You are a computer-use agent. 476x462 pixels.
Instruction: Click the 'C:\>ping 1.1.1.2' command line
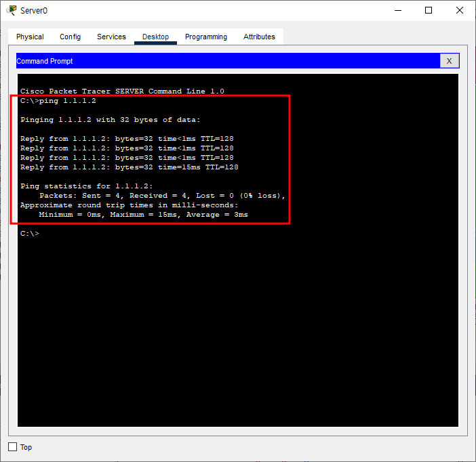pos(58,101)
